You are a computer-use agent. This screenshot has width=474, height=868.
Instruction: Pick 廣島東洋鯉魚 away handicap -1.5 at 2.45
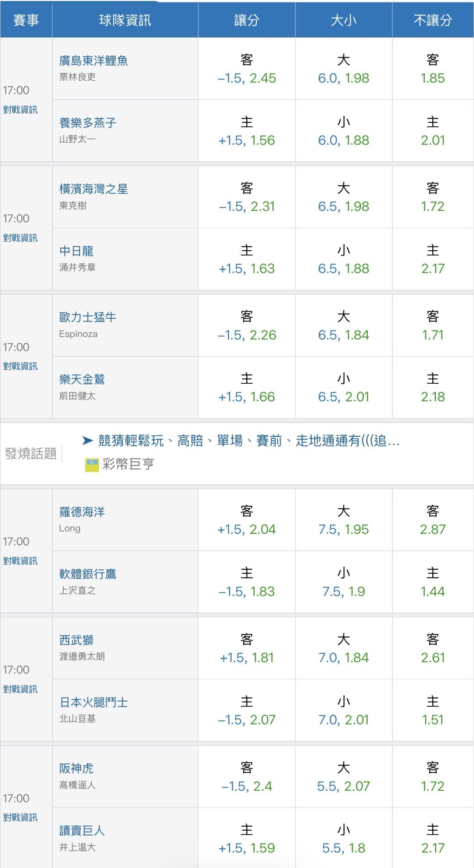(x=247, y=69)
